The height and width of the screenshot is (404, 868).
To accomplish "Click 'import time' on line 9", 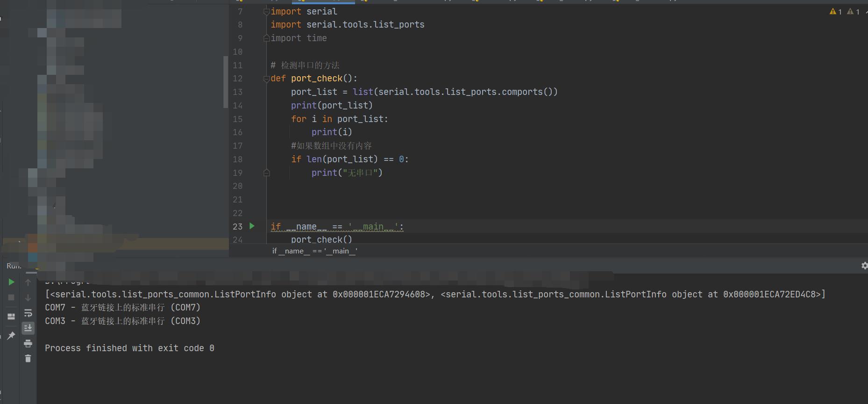I will click(299, 38).
